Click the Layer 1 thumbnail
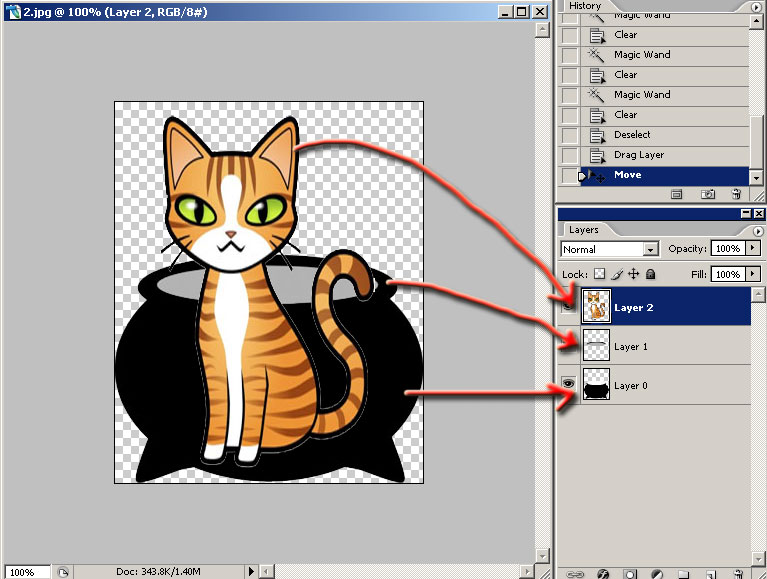767x579 pixels. tap(596, 345)
